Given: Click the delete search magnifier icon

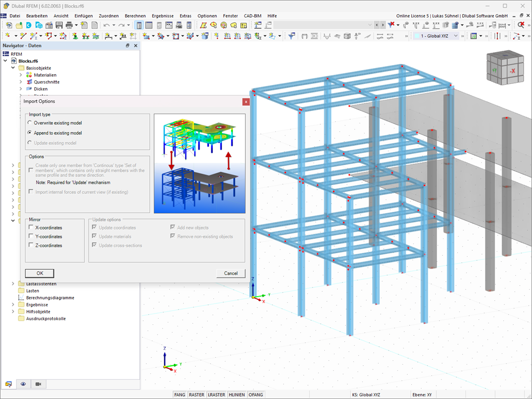Looking at the screenshot, I should click(521, 25).
